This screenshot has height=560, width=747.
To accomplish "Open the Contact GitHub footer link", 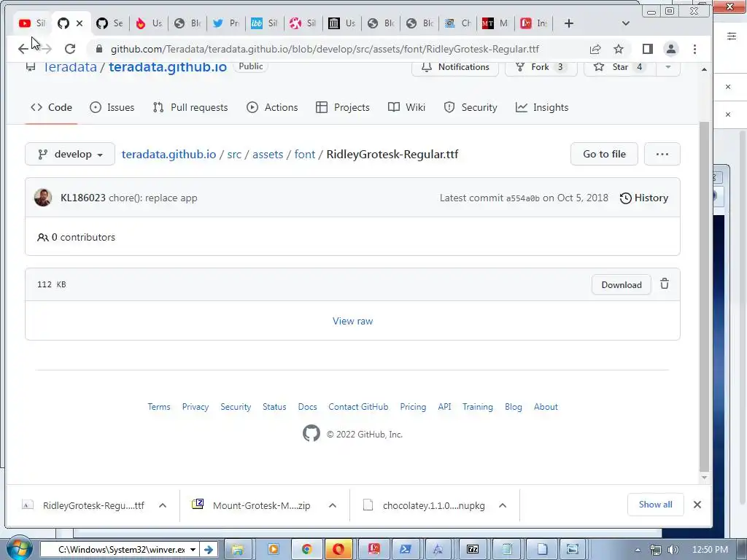I will [358, 407].
